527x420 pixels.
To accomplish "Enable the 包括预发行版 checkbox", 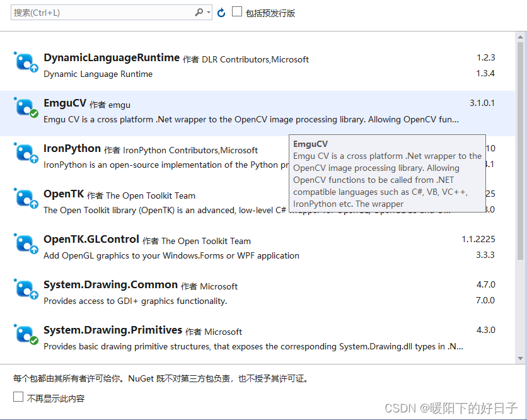I will 237,11.
